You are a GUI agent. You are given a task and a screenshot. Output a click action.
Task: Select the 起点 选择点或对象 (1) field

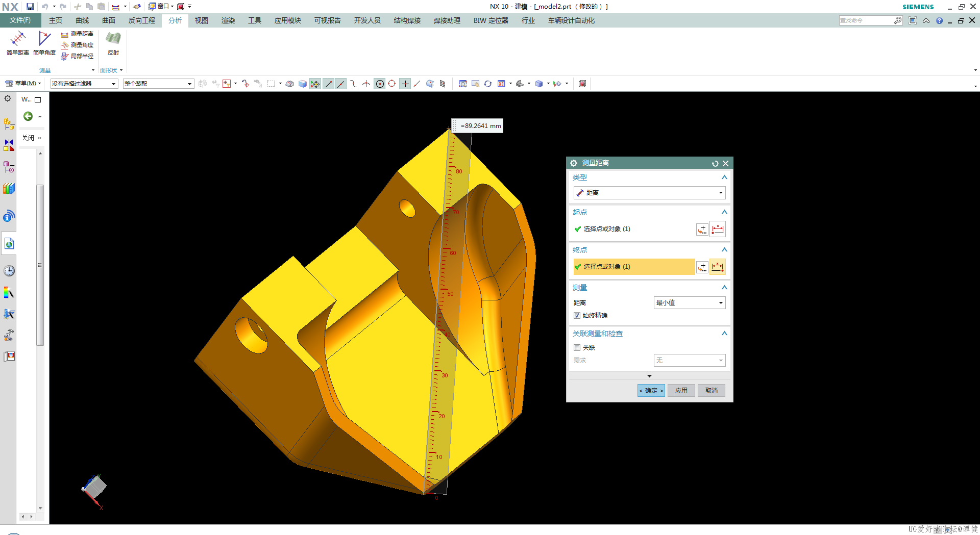coord(634,229)
